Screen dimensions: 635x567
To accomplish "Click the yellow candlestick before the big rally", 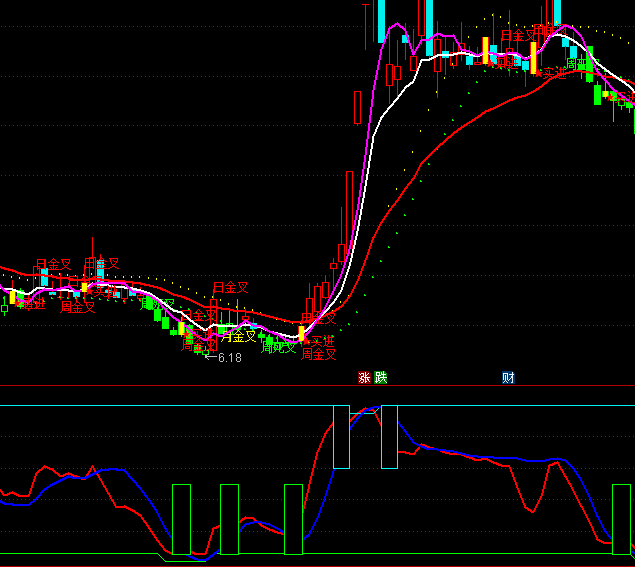I will click(301, 333).
